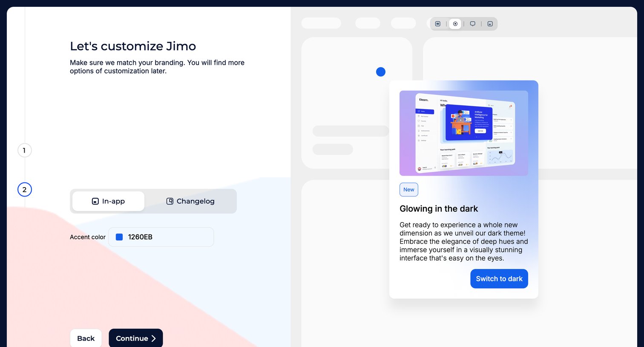Proceed with the Continue button
Viewport: 644px width, 347px height.
[x=136, y=338]
